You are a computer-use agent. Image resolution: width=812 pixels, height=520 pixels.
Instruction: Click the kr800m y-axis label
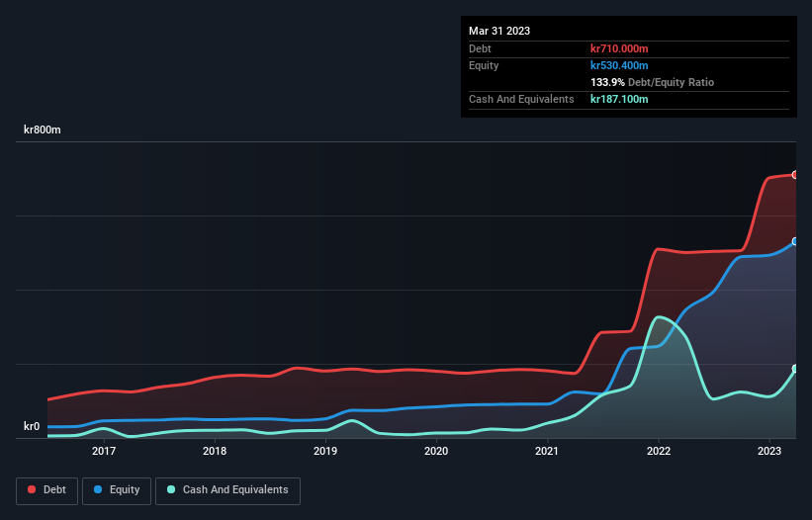42,130
